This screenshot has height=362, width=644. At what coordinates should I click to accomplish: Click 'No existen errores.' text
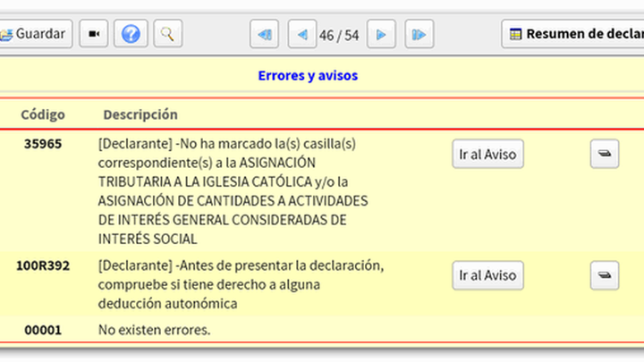pyautogui.click(x=154, y=330)
